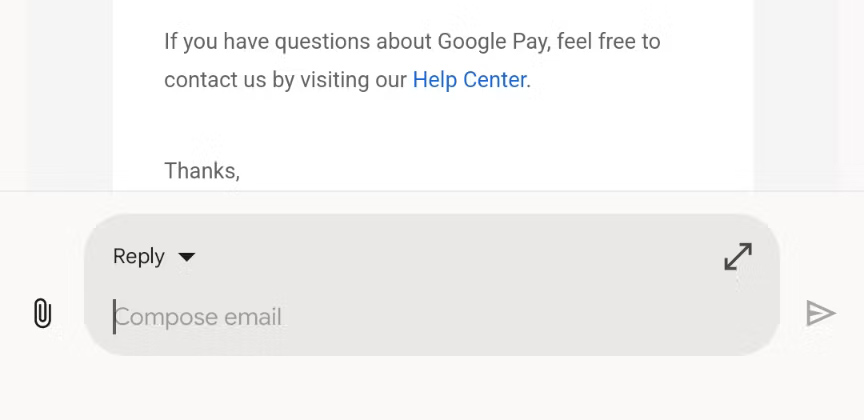This screenshot has height=420, width=864.
Task: Click the divider line above the reply area
Action: coord(432,191)
